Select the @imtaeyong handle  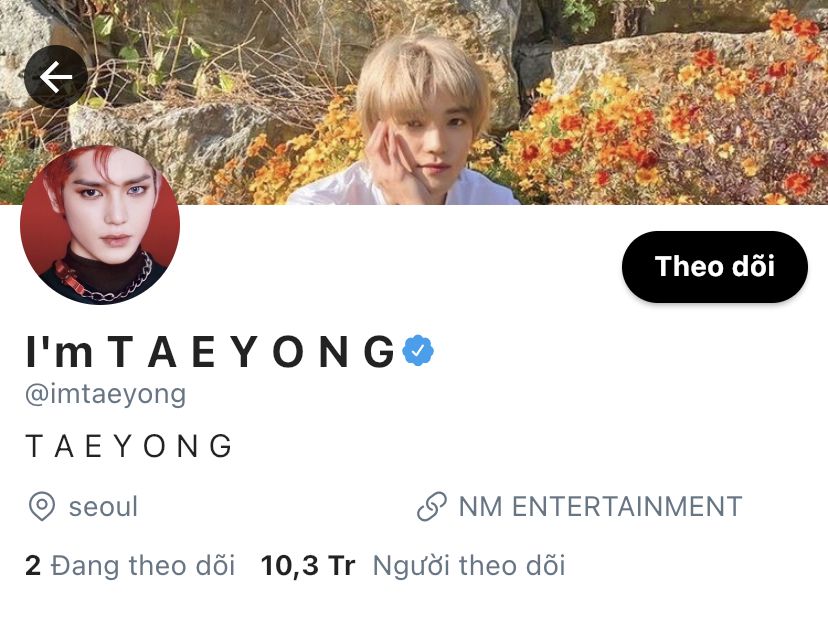tap(106, 394)
